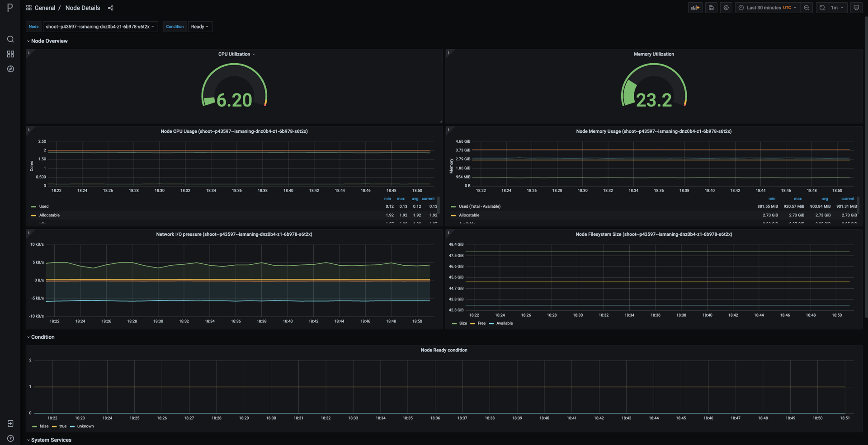This screenshot has width=868, height=445.
Task: Open the Ready condition dropdown
Action: (x=200, y=26)
